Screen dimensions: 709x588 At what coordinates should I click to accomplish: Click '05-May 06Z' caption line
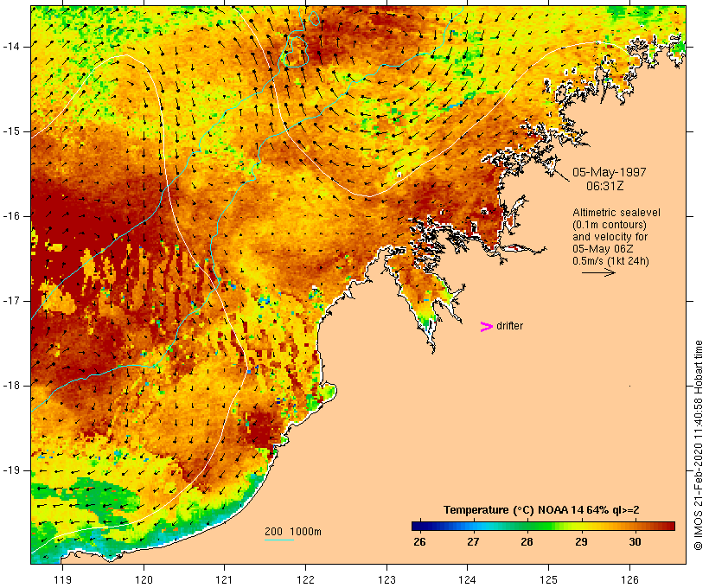(603, 249)
